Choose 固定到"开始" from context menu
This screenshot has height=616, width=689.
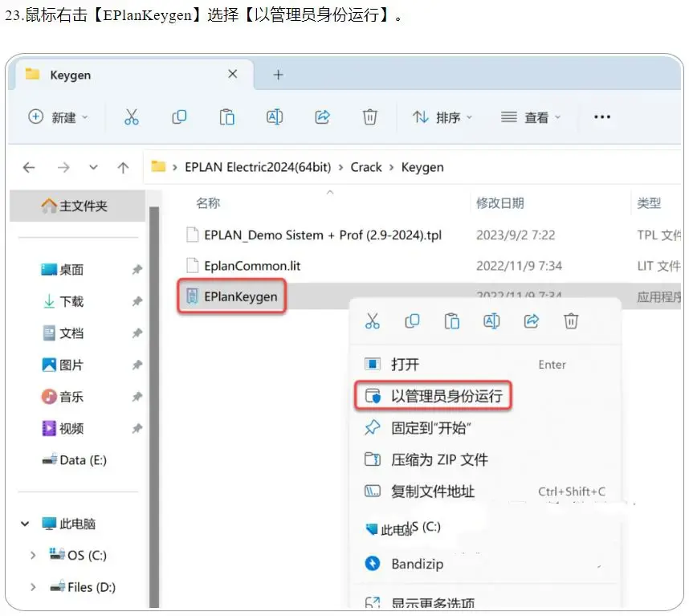tap(485, 427)
